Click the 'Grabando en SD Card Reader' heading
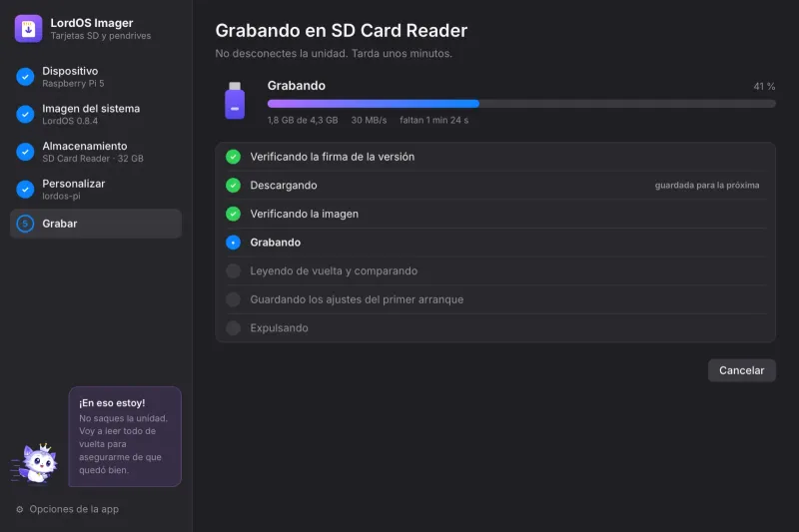 342,31
